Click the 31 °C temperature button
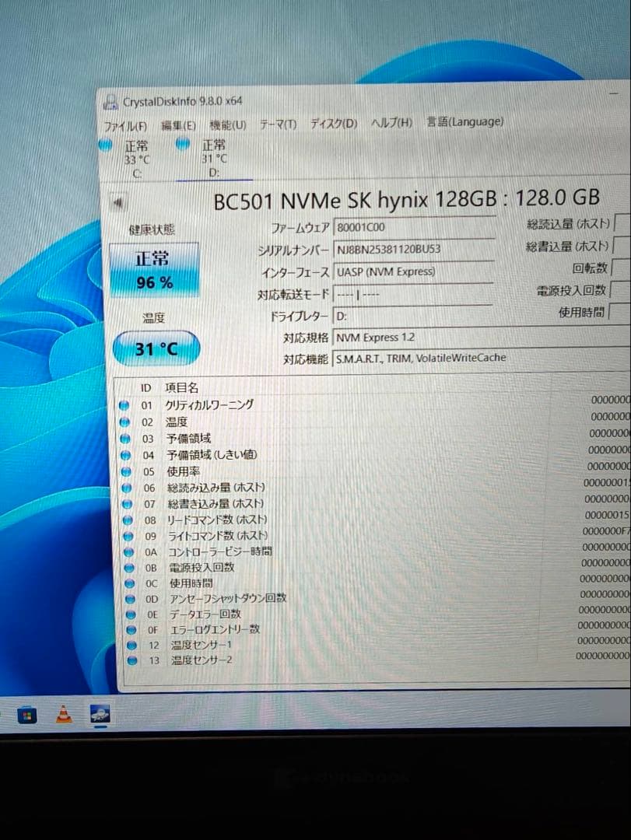 pos(156,348)
